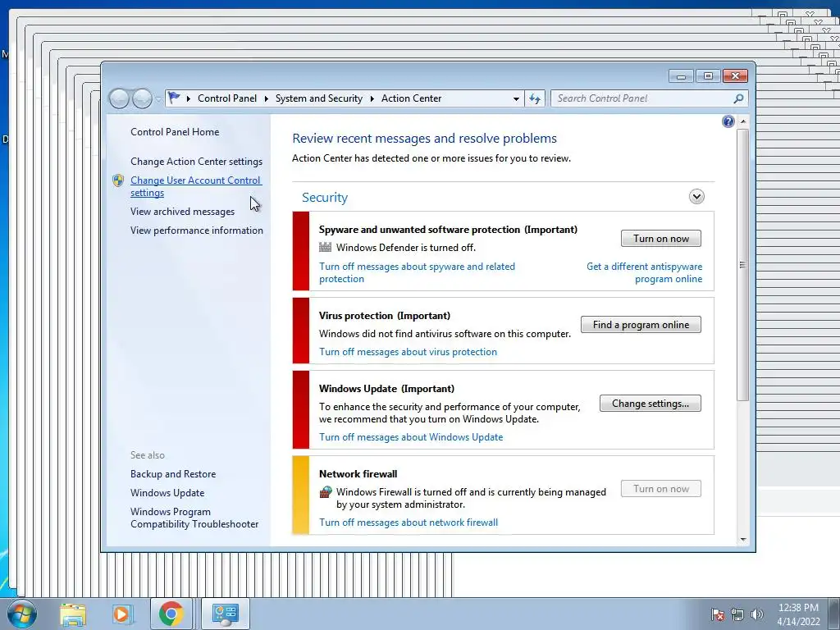Click the vertical scrollbar thumb

tap(742, 265)
